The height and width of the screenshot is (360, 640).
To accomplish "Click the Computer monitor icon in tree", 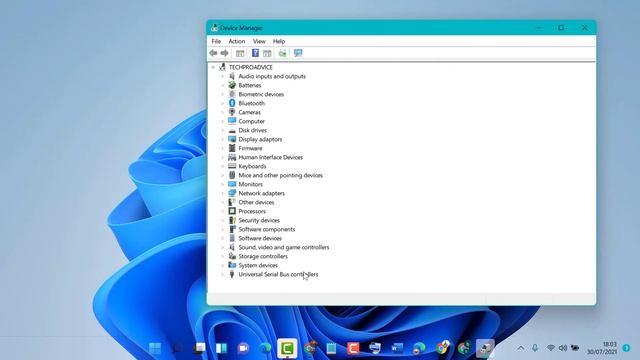I will 232,121.
